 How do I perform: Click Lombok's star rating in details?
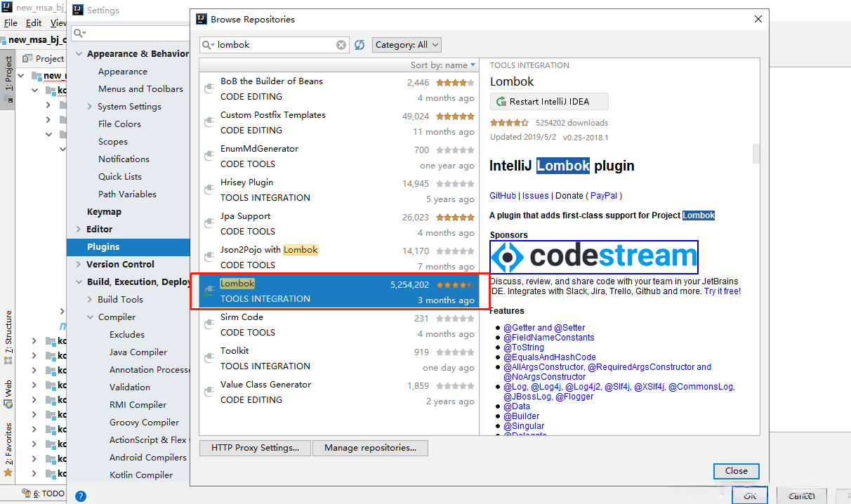(510, 123)
